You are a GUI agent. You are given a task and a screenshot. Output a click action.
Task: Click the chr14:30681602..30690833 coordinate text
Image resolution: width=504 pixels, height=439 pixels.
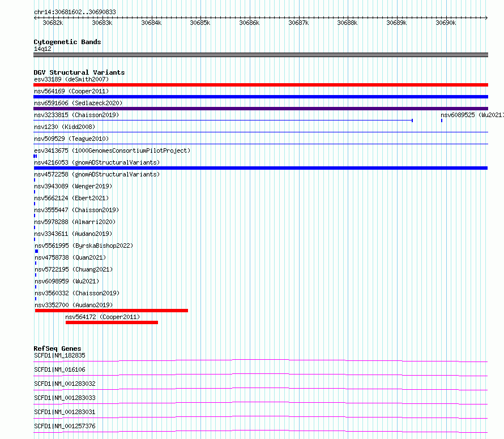click(x=75, y=12)
